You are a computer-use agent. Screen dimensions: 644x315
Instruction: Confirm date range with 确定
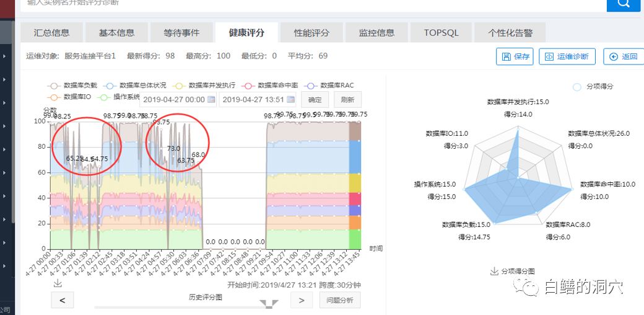click(315, 99)
